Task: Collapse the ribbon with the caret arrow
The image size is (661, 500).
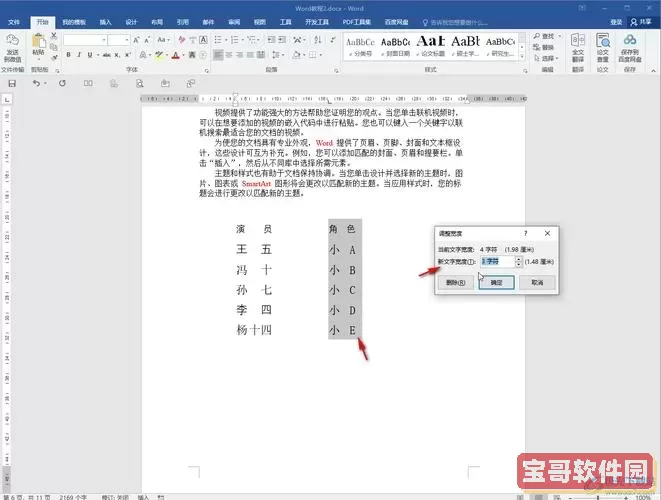Action: coord(653,70)
